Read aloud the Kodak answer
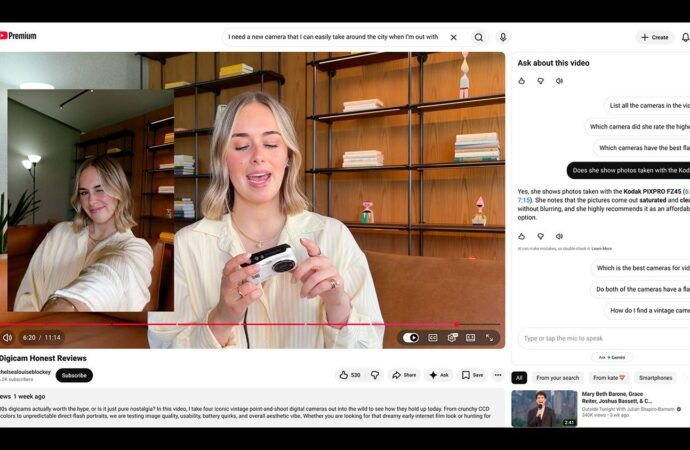 point(559,236)
